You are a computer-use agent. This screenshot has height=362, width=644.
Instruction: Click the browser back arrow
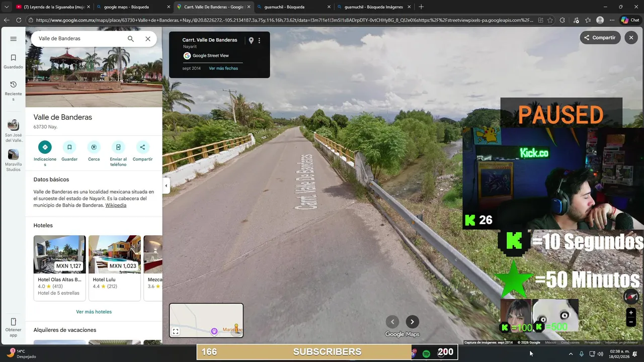7,20
